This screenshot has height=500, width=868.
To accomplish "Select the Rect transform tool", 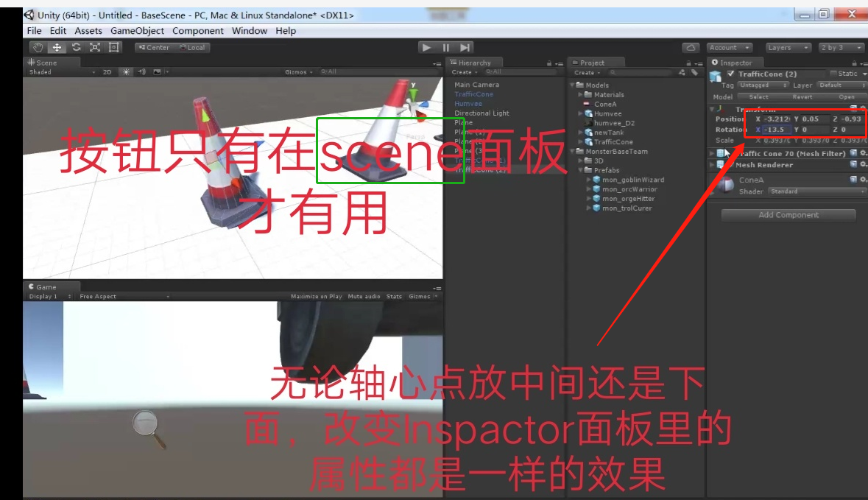I will click(114, 47).
